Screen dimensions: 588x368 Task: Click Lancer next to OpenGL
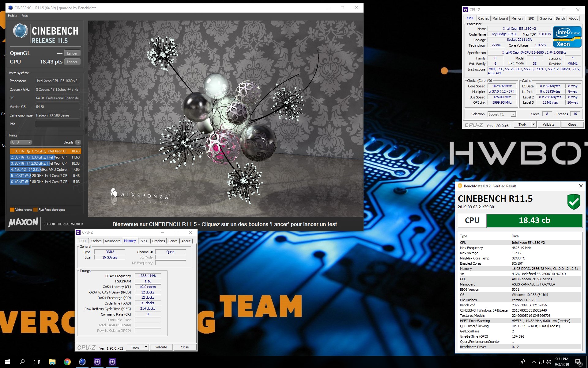tap(72, 53)
